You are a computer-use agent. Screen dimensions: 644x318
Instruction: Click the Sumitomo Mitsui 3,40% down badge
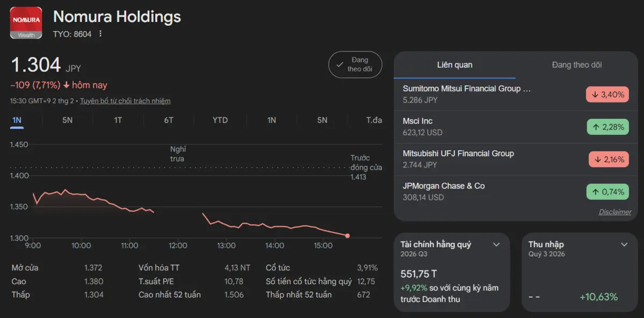(x=607, y=95)
